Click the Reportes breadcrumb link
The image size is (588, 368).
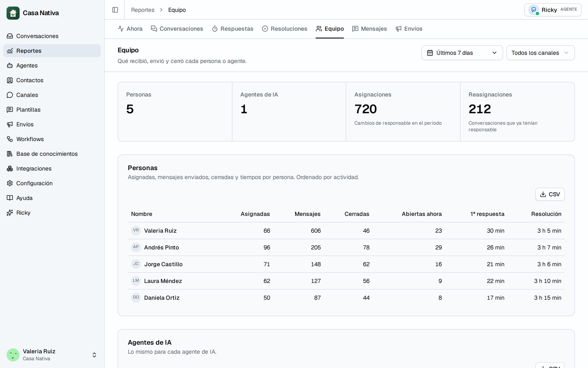point(143,10)
